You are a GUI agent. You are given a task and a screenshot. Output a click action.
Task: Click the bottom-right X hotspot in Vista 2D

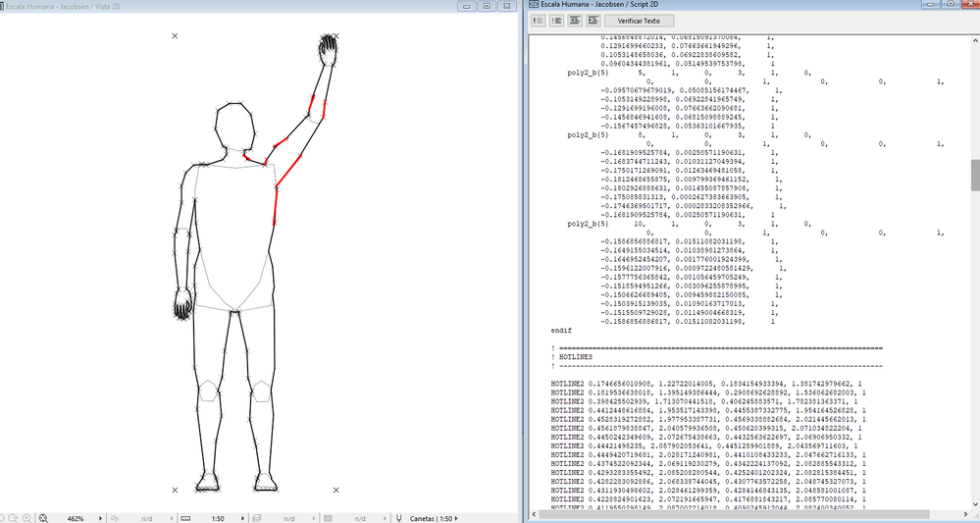(x=336, y=490)
